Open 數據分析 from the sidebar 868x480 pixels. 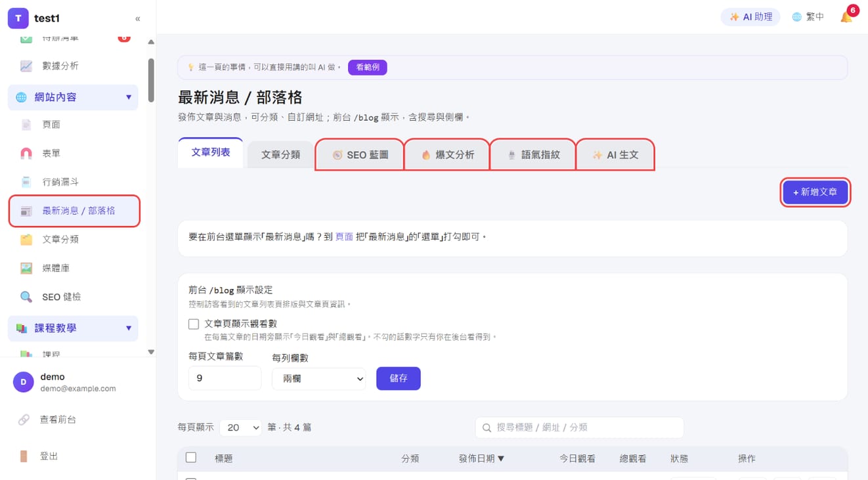coord(73,66)
